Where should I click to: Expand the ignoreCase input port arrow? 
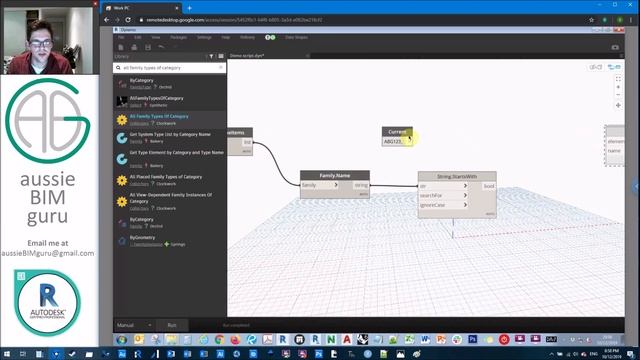click(465, 205)
